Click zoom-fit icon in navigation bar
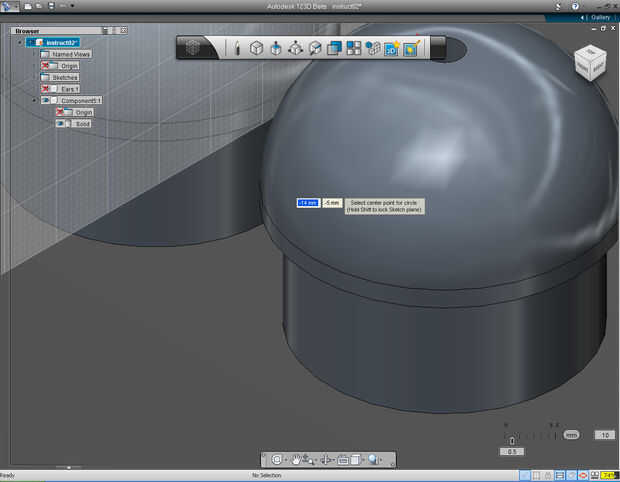 (x=277, y=459)
